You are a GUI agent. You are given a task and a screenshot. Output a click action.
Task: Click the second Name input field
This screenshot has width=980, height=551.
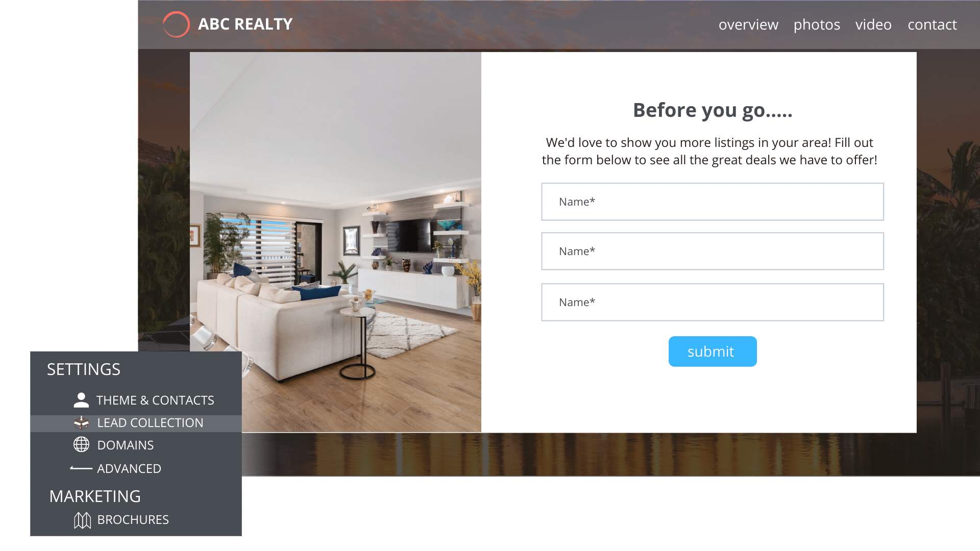(712, 251)
